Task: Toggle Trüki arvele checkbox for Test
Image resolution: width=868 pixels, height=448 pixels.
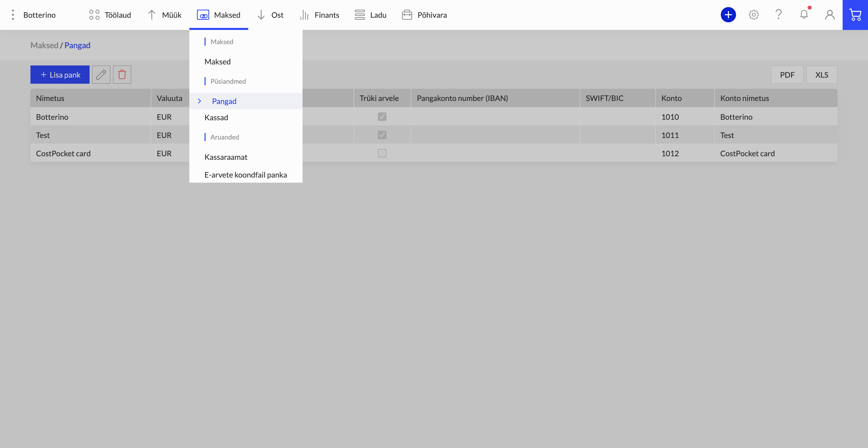Action: [x=382, y=135]
